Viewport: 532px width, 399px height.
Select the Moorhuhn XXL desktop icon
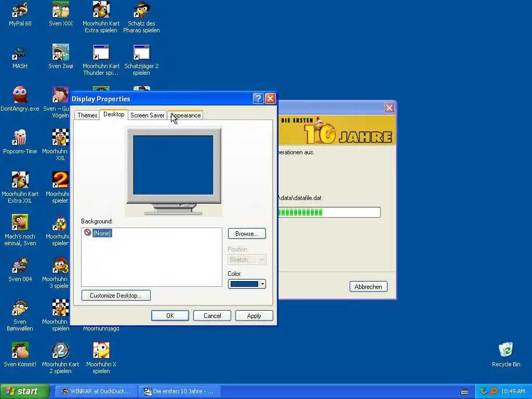pos(60,144)
